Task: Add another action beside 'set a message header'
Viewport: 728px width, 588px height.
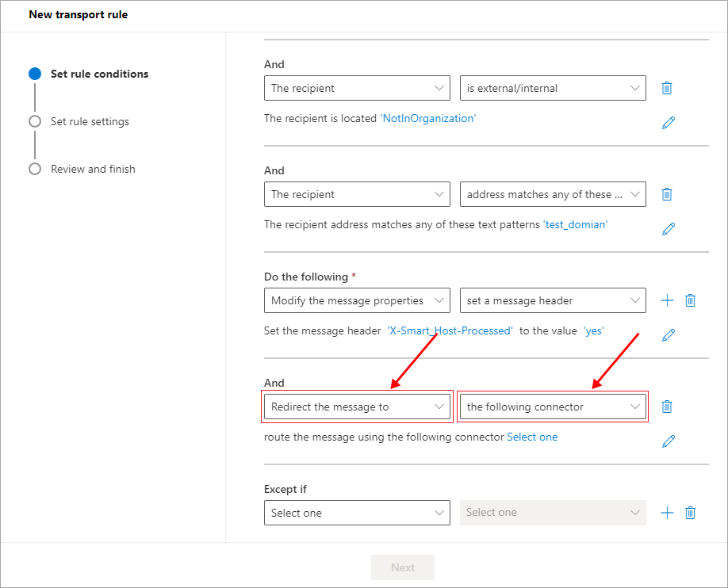Action: pos(667,300)
